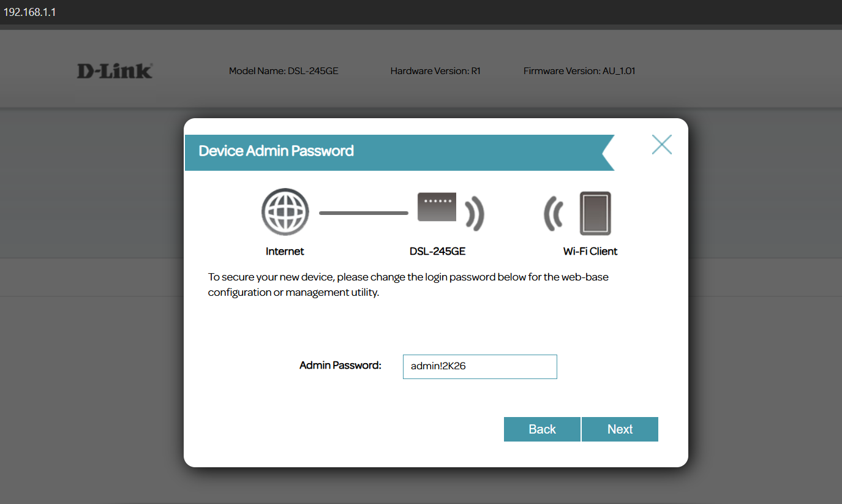Click the Wi-Fi Client tablet icon
Viewport: 842px width, 504px height.
click(595, 213)
